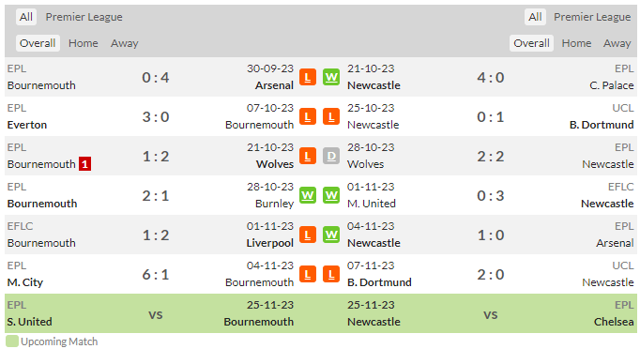Click the D badge for Wolves vs Newcastle
The image size is (640, 364).
[x=331, y=156]
